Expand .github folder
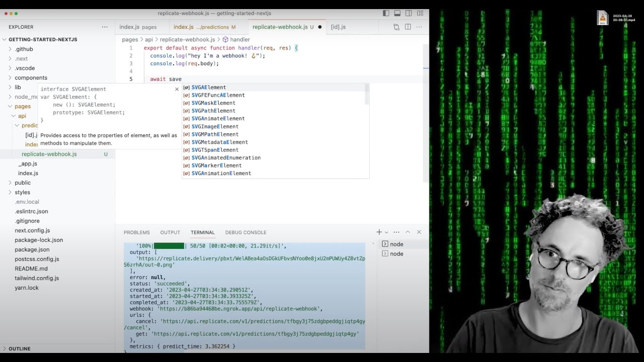The width and height of the screenshot is (644, 362). 57,49
